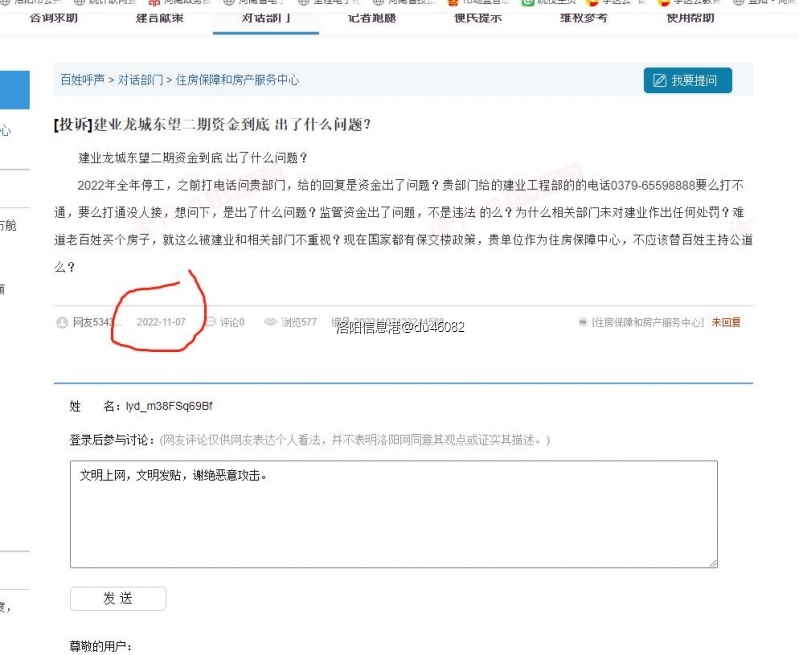Viewport: 799px width, 655px height.
Task: Click the eye icon beside 浏览577
Action: [271, 322]
